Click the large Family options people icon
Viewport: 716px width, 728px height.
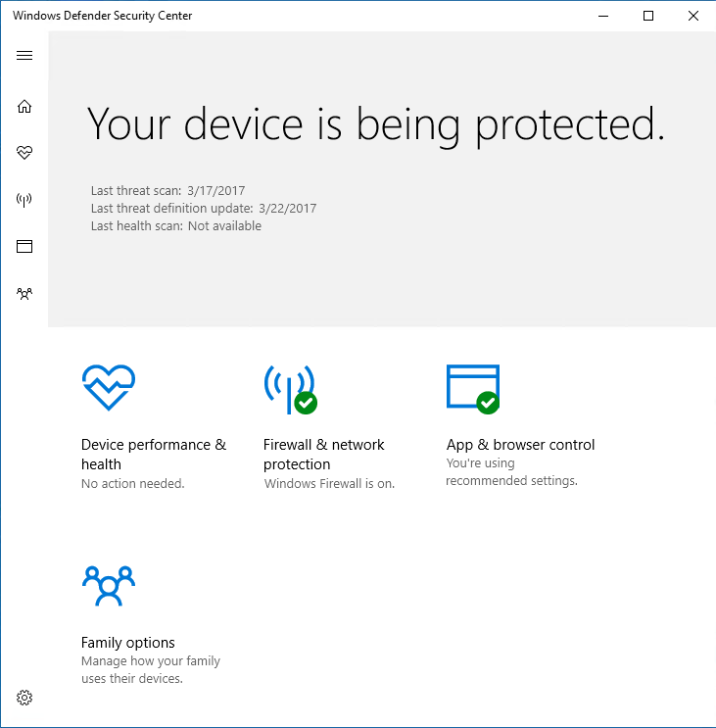[108, 587]
